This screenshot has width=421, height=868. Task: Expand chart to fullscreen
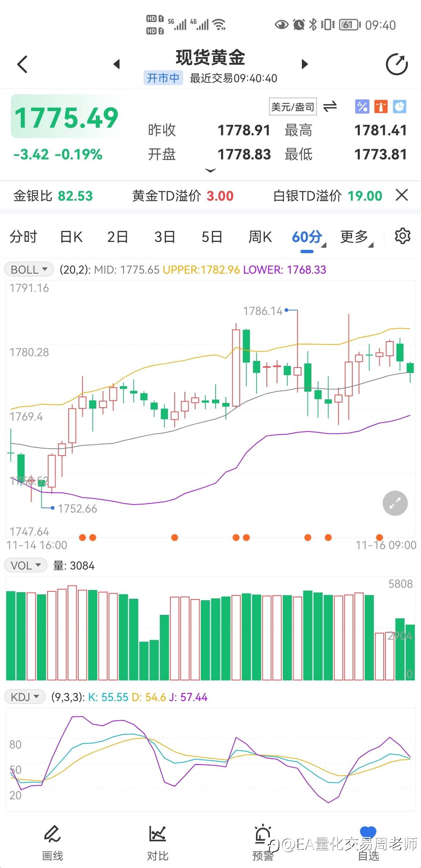pos(395,503)
